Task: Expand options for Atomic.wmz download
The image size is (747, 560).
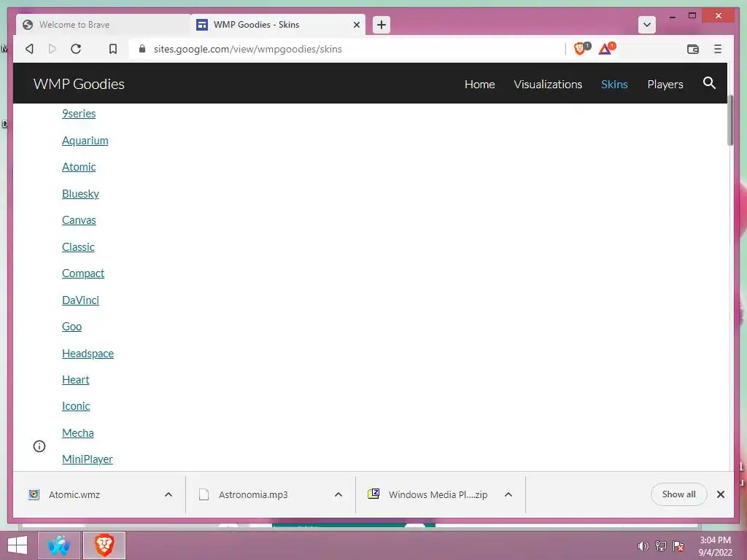Action: point(169,495)
